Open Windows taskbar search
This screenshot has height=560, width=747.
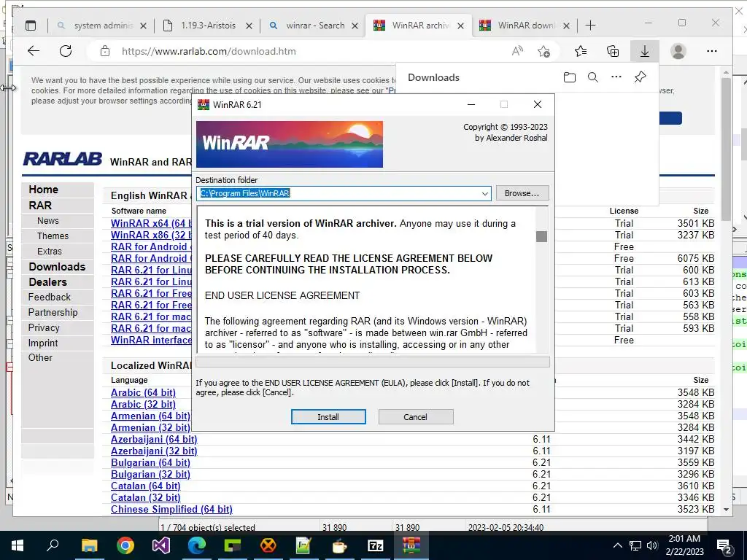pos(53,545)
